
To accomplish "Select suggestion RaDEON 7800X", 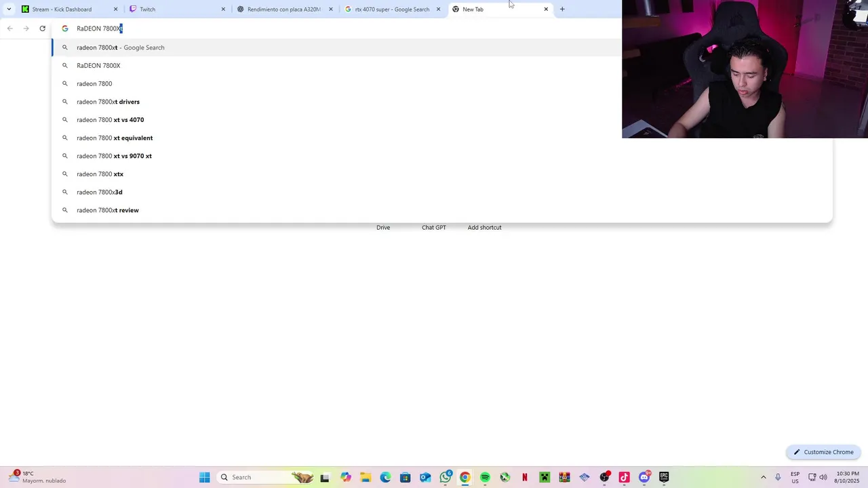I will point(441,66).
